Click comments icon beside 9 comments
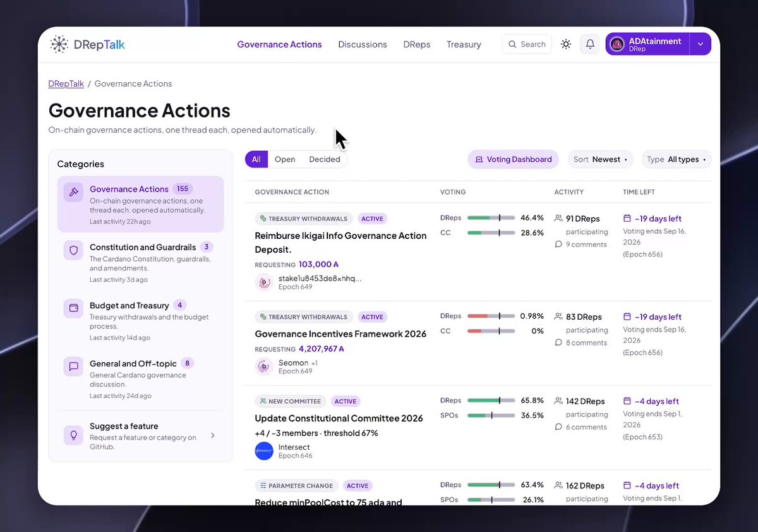The image size is (758, 532). point(558,245)
